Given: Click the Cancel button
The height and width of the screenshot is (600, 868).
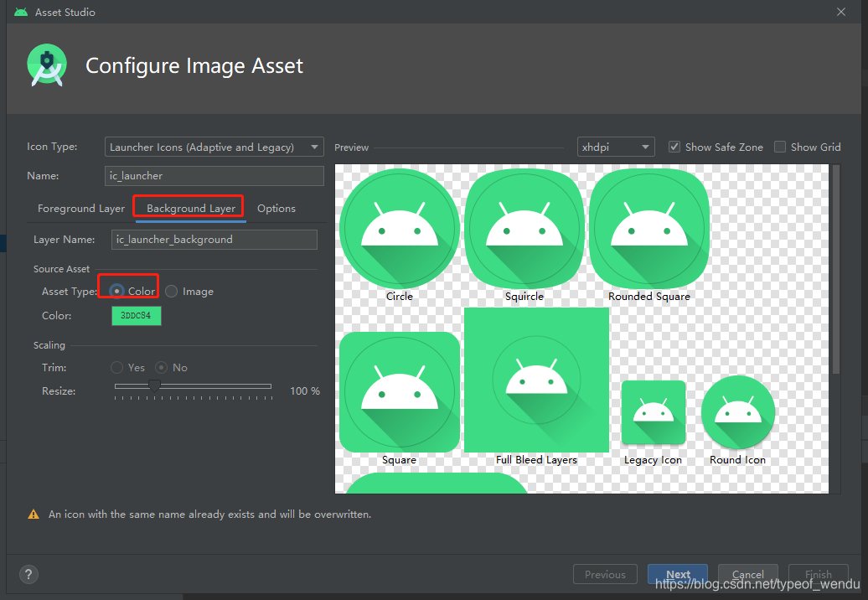Looking at the screenshot, I should tap(748, 574).
